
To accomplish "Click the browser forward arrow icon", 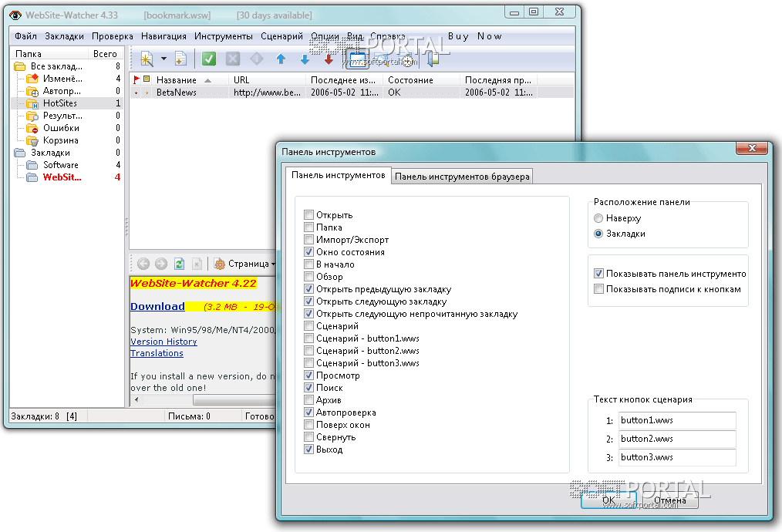I will tap(161, 264).
